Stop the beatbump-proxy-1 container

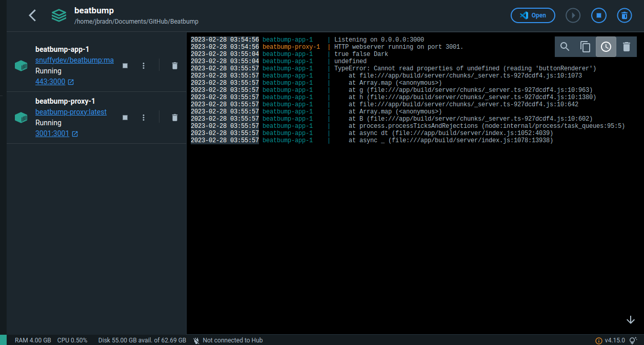point(125,118)
